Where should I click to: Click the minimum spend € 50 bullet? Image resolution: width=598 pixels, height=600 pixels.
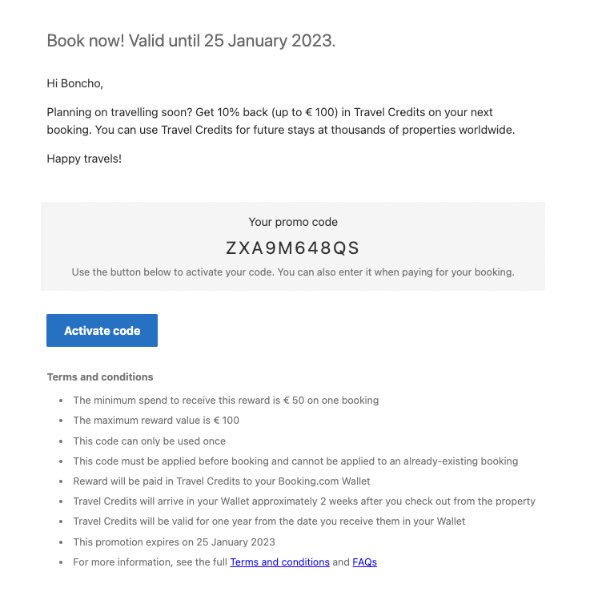click(226, 400)
